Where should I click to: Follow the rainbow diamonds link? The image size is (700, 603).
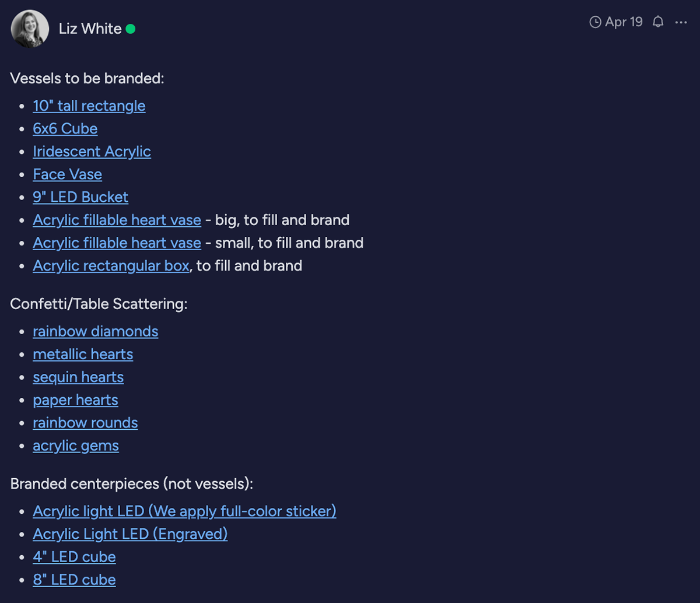pyautogui.click(x=96, y=331)
